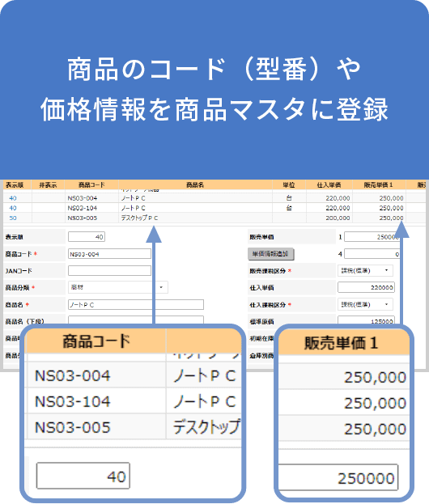Open the 商品分類 dropdown
This screenshot has width=429, height=504.
117,287
